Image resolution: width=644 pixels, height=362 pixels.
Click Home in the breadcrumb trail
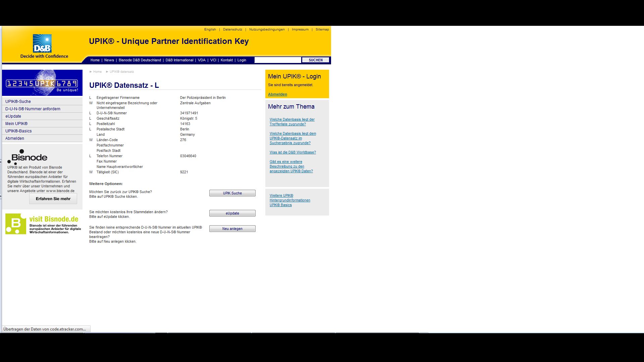click(x=97, y=72)
